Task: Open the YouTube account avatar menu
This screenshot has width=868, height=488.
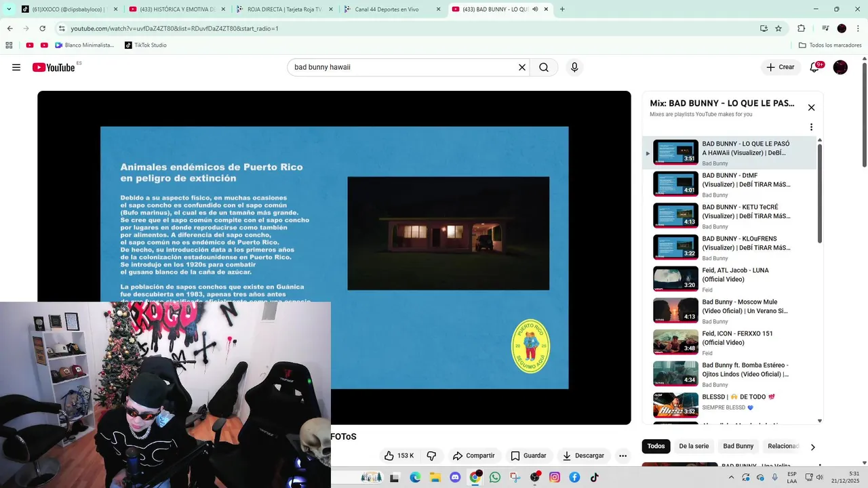Action: [x=840, y=67]
